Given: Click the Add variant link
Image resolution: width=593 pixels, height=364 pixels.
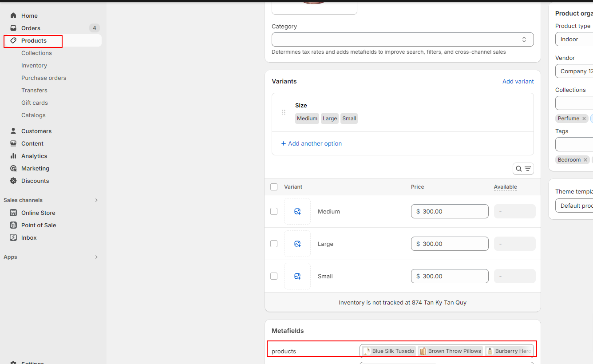Looking at the screenshot, I should [x=518, y=81].
